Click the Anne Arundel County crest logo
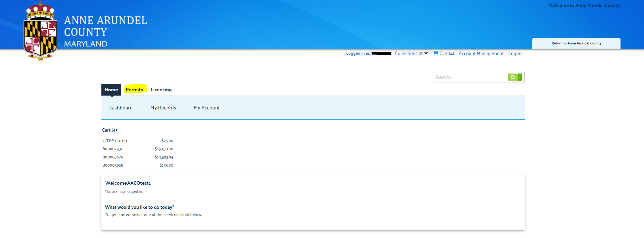 (x=40, y=31)
